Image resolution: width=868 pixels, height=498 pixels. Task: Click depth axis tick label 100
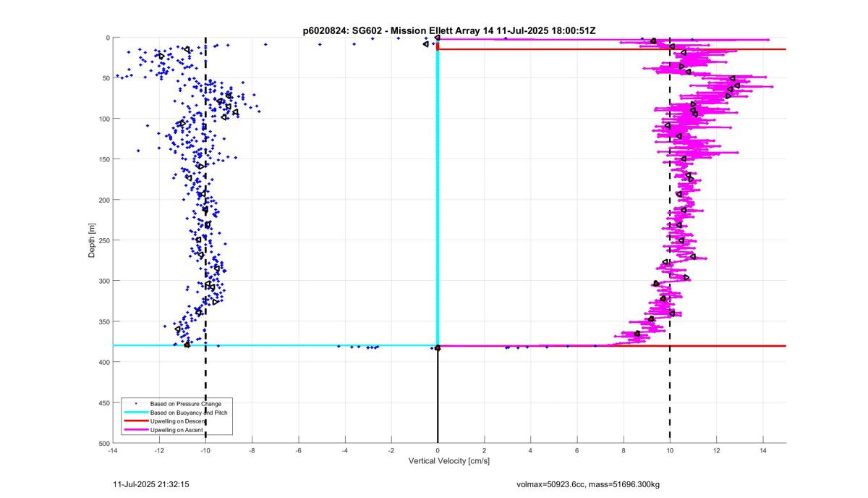pyautogui.click(x=103, y=119)
